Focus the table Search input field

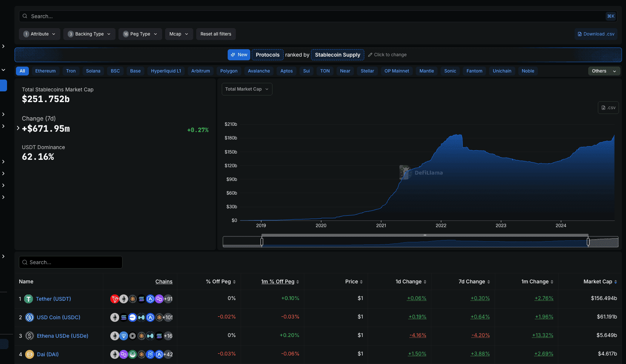click(71, 262)
